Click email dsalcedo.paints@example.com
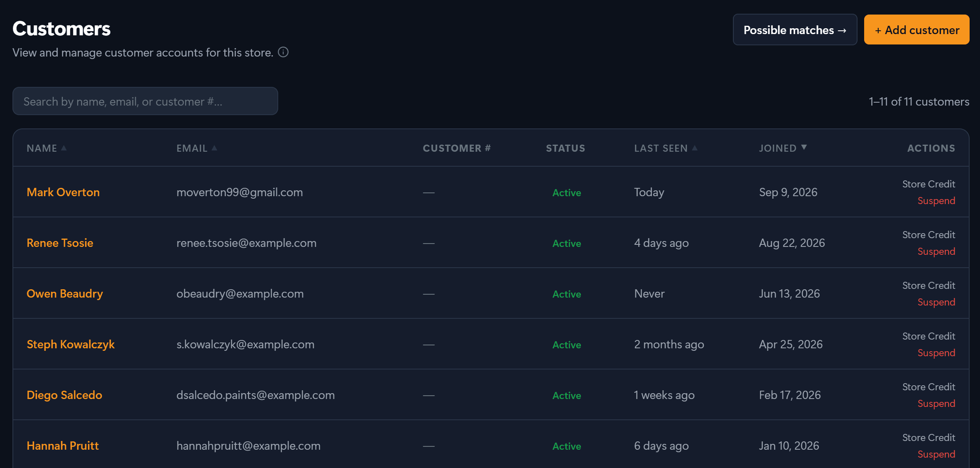Screen dimensions: 980x468 [x=255, y=395]
